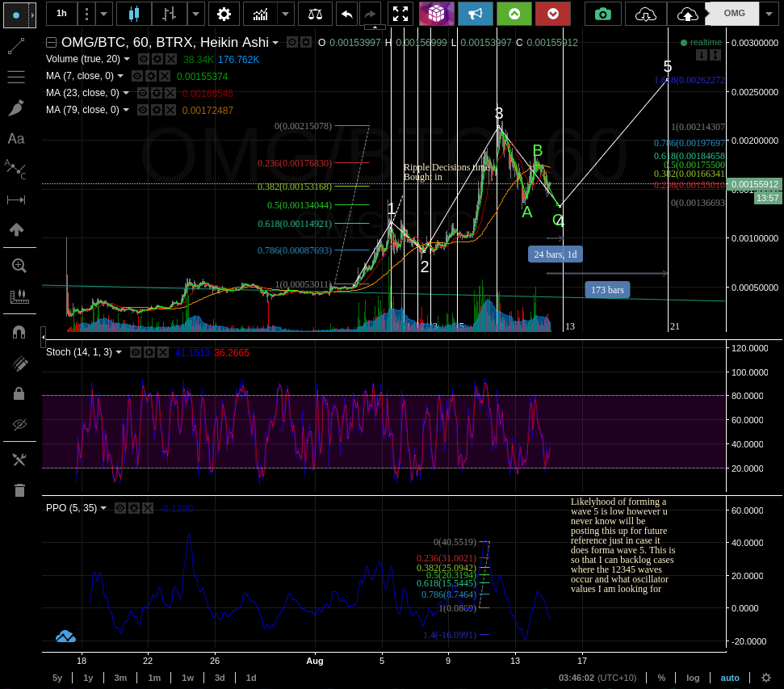Remove all drawings with trash icon
This screenshot has height=689, width=784.
[x=19, y=490]
